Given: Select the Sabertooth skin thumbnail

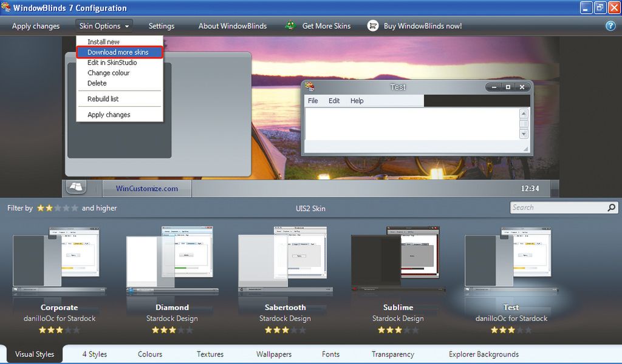Looking at the screenshot, I should [x=285, y=261].
